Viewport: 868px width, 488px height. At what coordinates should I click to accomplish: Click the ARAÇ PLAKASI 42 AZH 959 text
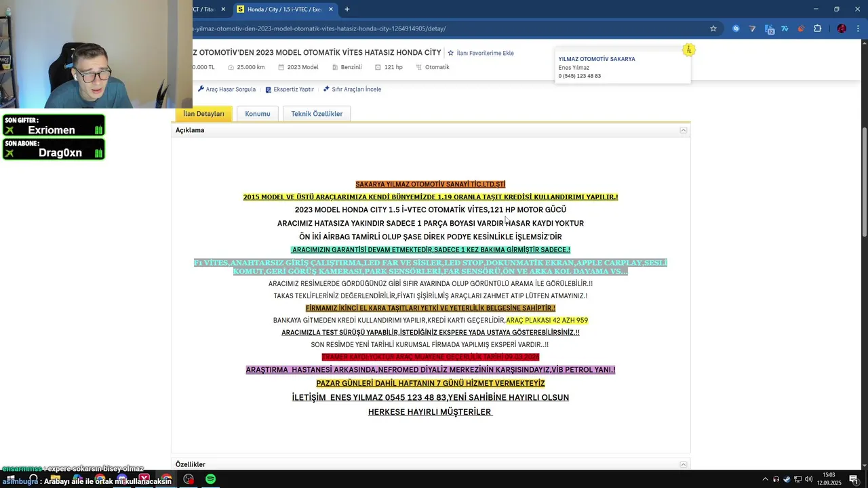tap(547, 320)
